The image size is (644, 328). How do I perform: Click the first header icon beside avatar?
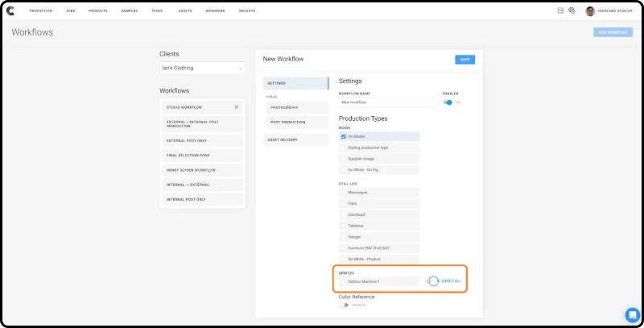pyautogui.click(x=559, y=10)
